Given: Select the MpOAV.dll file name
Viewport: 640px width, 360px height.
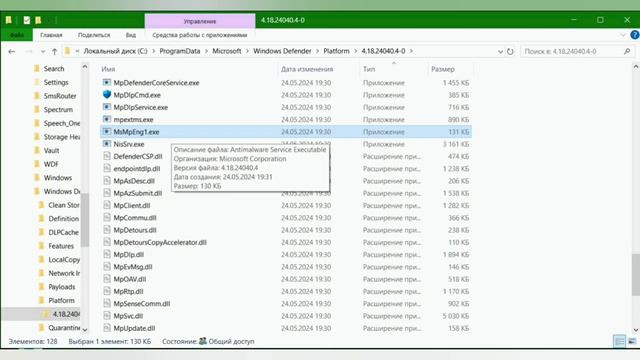Looking at the screenshot, I should pyautogui.click(x=130, y=279).
